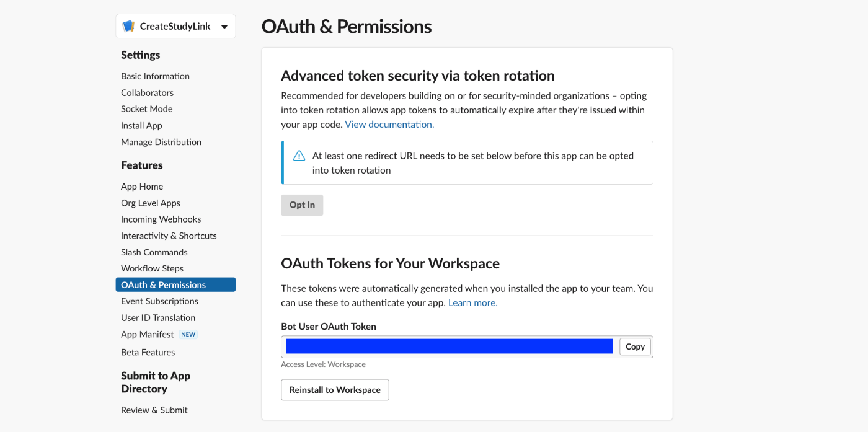Click Reinstall to Workspace button
Viewport: 868px width, 432px height.
(x=335, y=390)
